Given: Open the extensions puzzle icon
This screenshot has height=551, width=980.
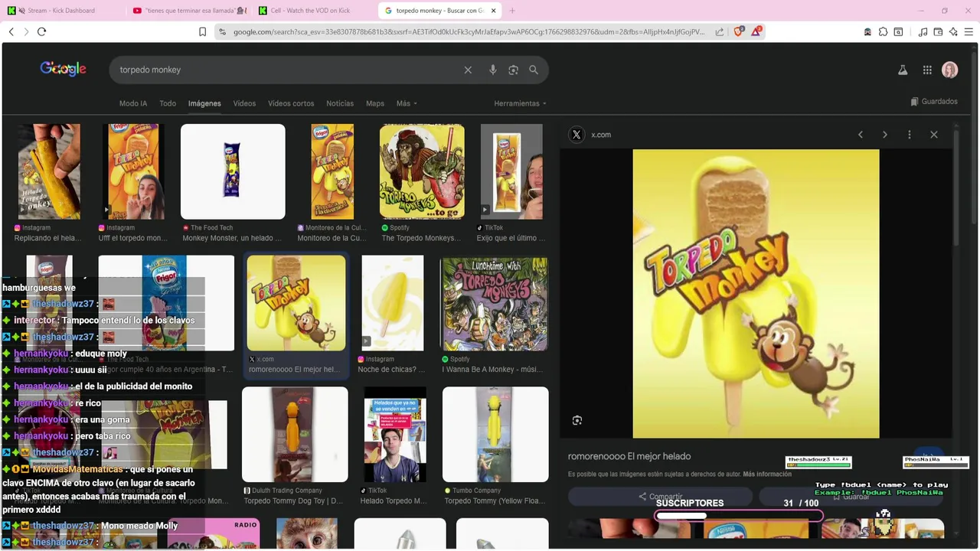Looking at the screenshot, I should 883,31.
